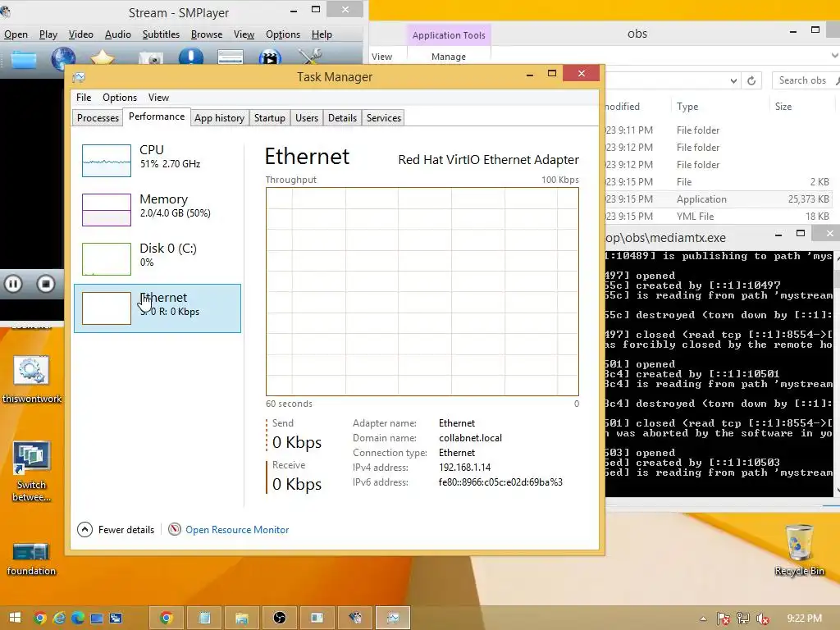Open SMPlayer Audio menu
Screen dimensions: 840x630
pyautogui.click(x=118, y=34)
